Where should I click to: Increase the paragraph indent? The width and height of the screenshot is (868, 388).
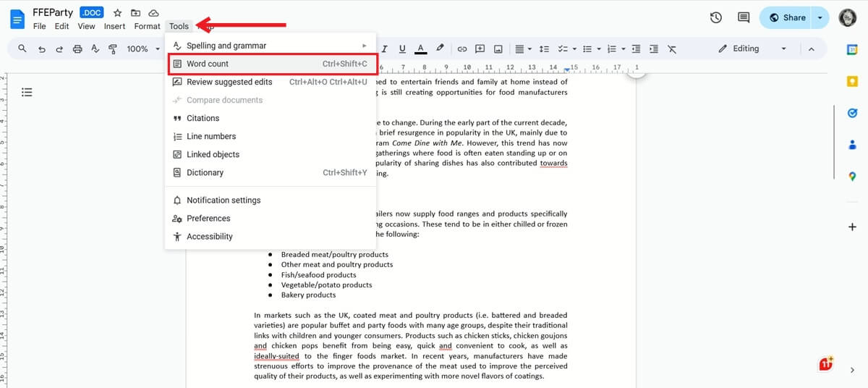654,48
